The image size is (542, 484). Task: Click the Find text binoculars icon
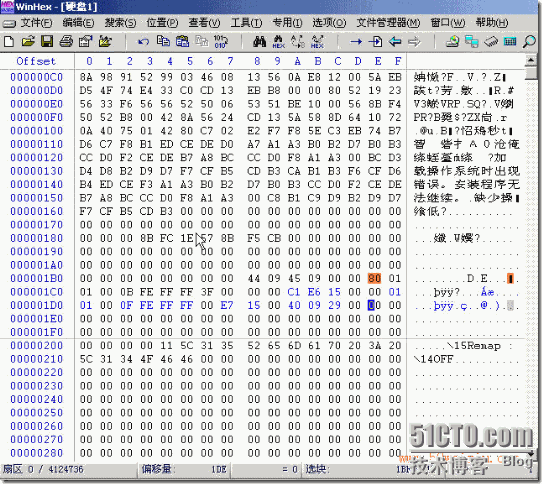click(259, 42)
